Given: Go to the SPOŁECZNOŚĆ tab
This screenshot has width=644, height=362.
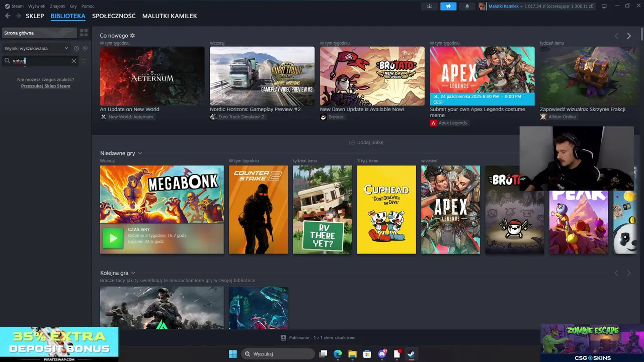Looking at the screenshot, I should (x=114, y=16).
